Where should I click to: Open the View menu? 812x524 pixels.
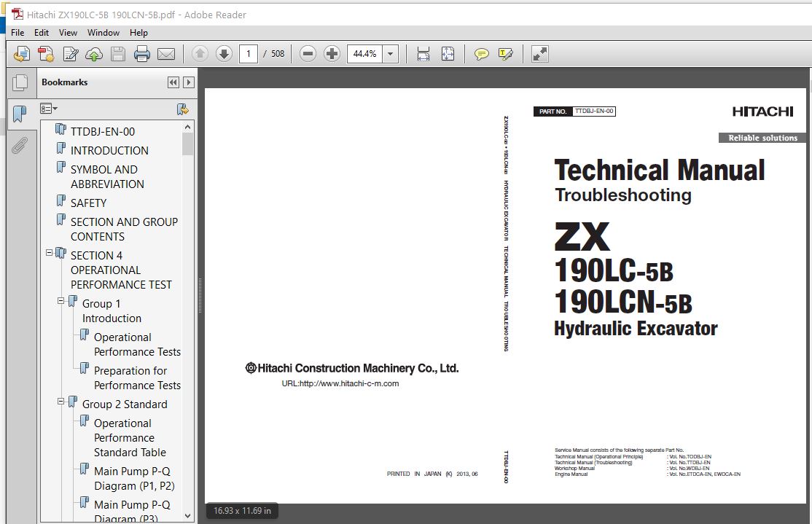pyautogui.click(x=68, y=33)
